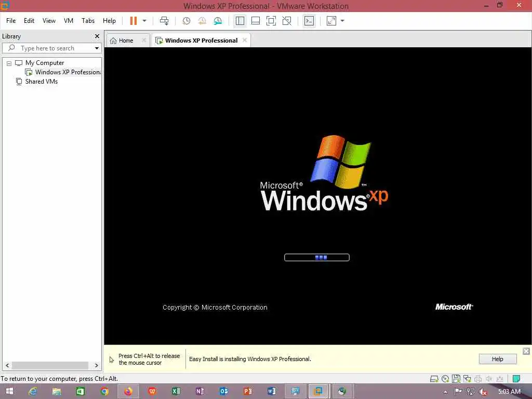
Task: Click the 5:03 AM taskbar clock
Action: coord(509,392)
